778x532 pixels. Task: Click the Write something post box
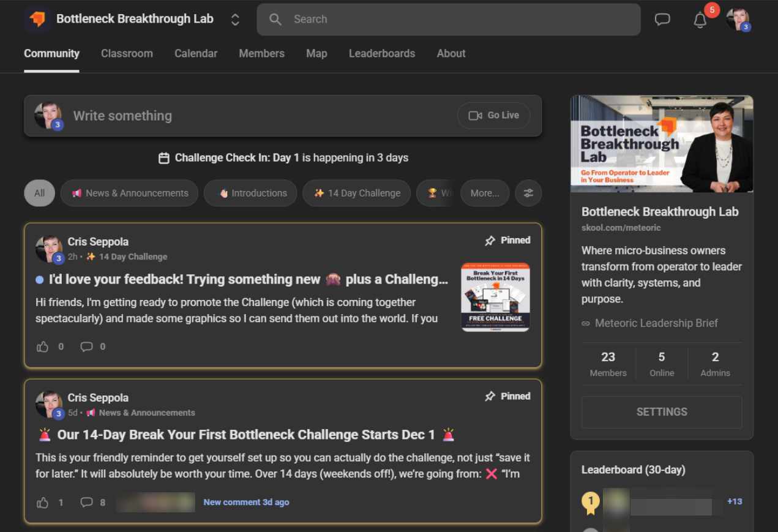point(283,116)
